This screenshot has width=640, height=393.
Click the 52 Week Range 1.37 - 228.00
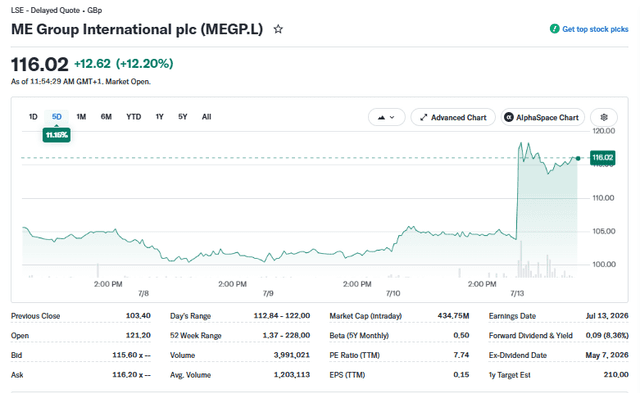coord(286,335)
